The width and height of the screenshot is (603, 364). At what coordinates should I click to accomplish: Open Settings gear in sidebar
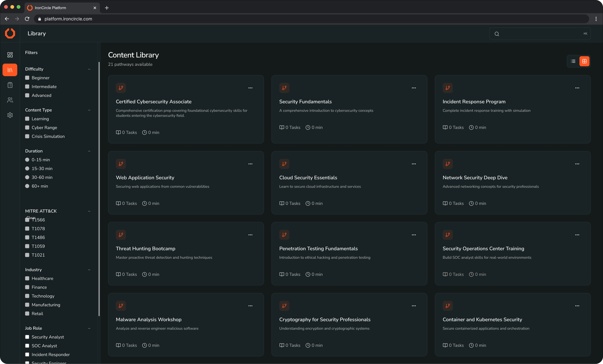click(x=10, y=115)
